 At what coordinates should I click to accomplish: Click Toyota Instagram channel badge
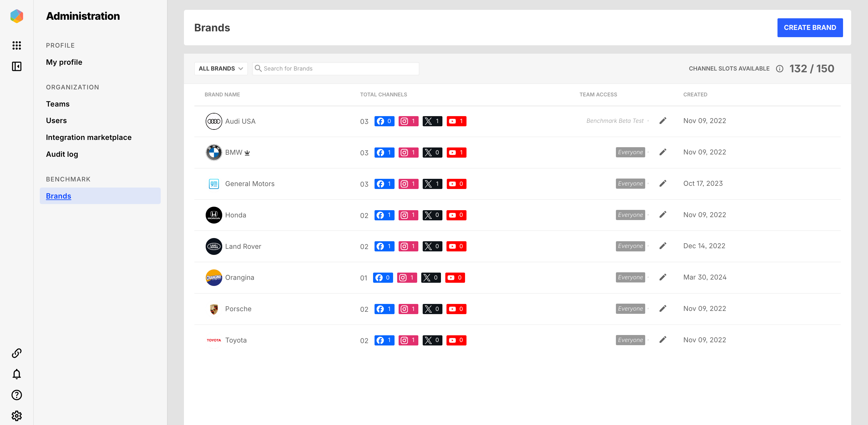(x=408, y=340)
